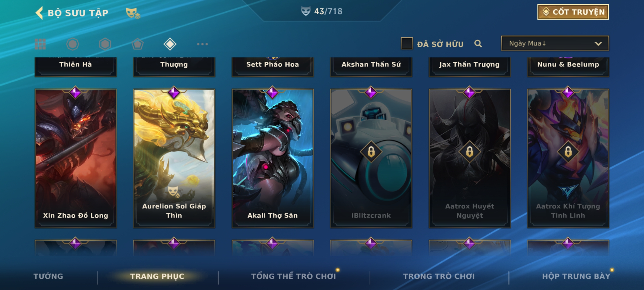
Task: Tick the Đã Sở Hữu checkbox
Action: tap(407, 44)
